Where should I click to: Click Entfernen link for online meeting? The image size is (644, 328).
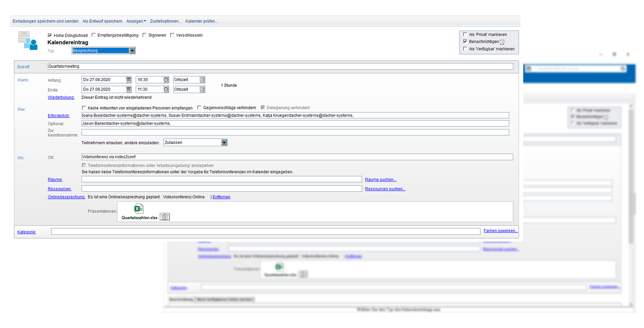pos(221,197)
